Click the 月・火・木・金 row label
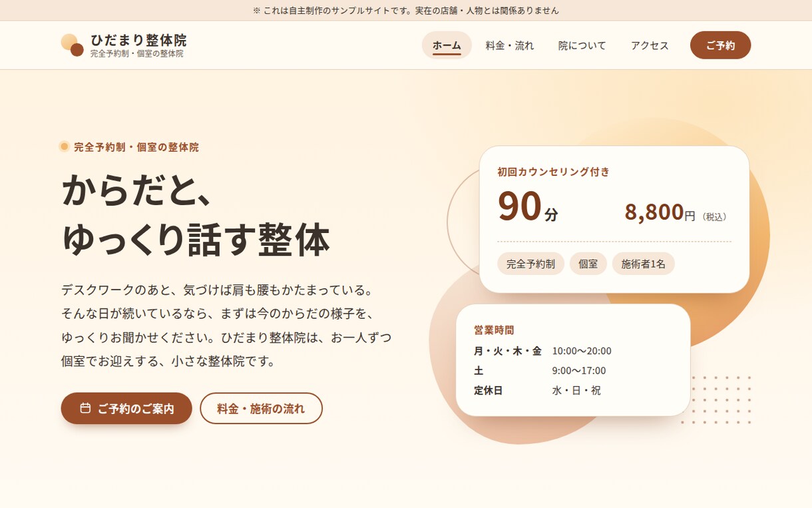Image resolution: width=812 pixels, height=508 pixels. coord(508,351)
